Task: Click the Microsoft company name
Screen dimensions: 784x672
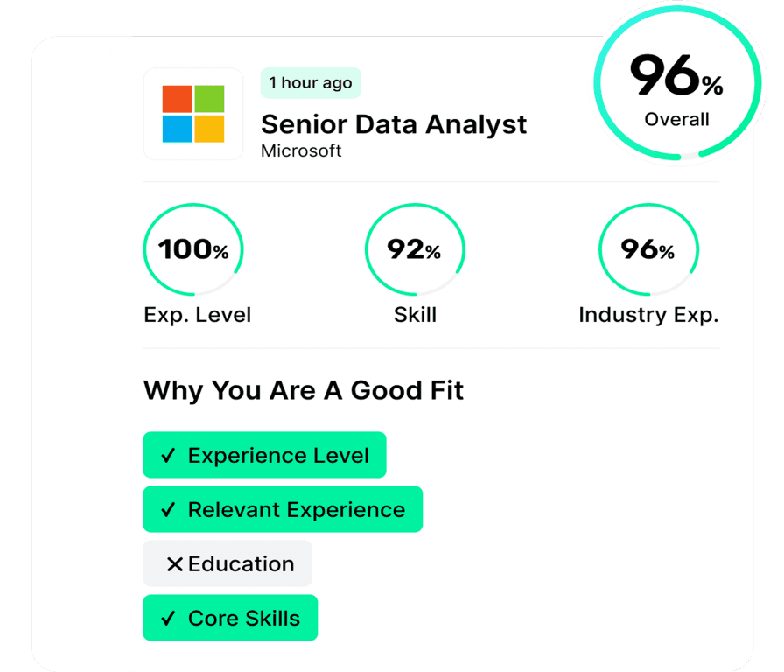Action: pos(301,150)
